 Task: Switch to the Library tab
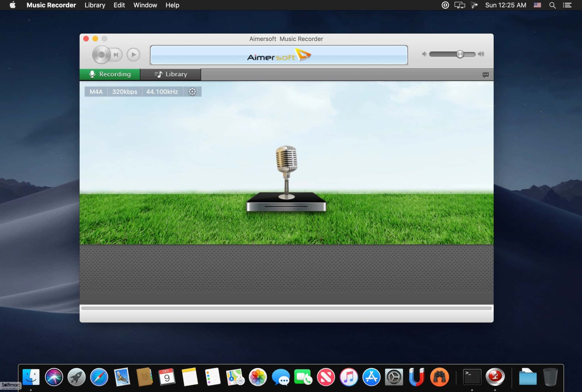pos(171,74)
